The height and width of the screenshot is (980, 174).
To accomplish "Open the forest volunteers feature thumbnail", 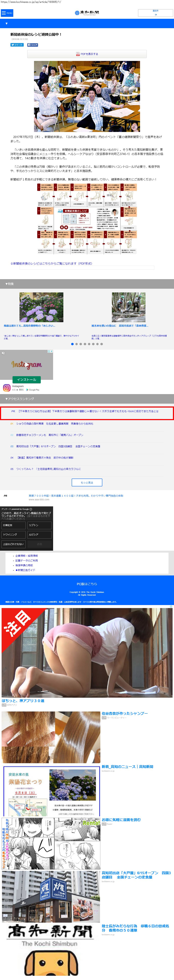I will tap(128, 307).
